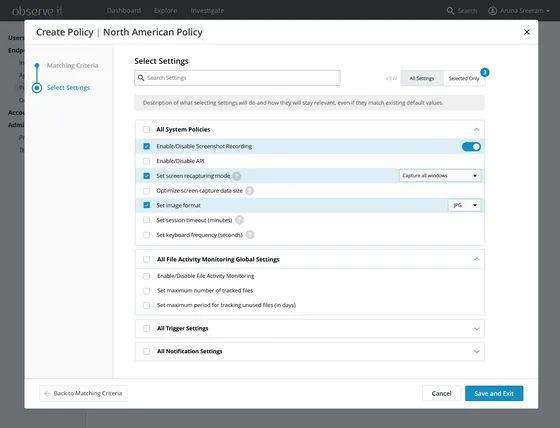Viewport: 560px width, 428px height.
Task: Open the Dashboard menu
Action: click(124, 11)
